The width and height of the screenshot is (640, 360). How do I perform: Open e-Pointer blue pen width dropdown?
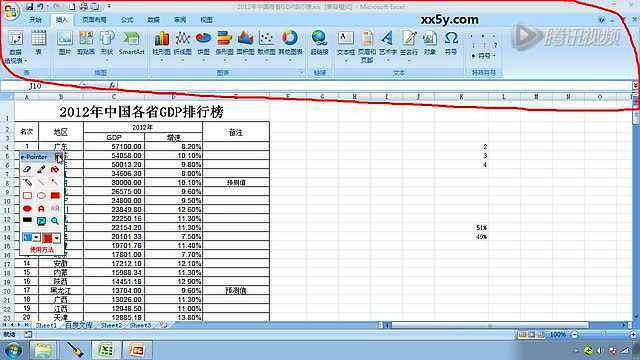pos(36,238)
